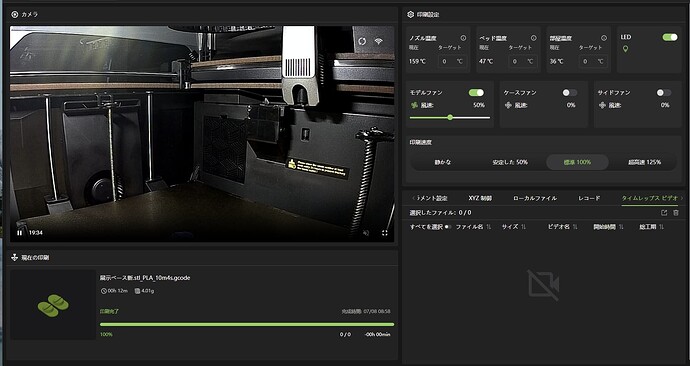This screenshot has width=690, height=366.
Task: Set the nozzle target temperature field
Action: pyautogui.click(x=453, y=61)
